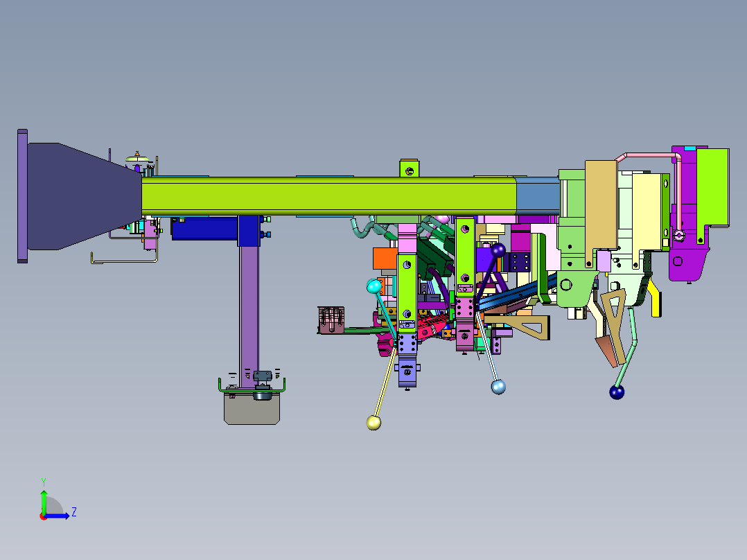Pick the dark purple conical adapter
Image resolution: width=747 pixels, height=560 pixels.
[x=85, y=196]
